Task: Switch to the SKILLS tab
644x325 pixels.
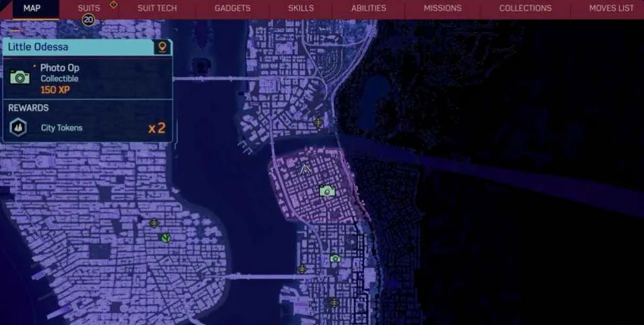Action: 301,8
